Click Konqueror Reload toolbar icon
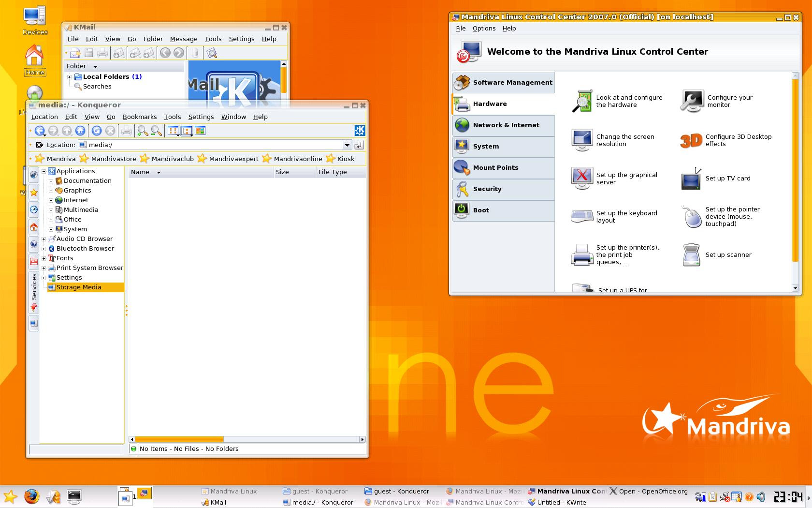Screen dimensions: 812x508 click(x=97, y=131)
